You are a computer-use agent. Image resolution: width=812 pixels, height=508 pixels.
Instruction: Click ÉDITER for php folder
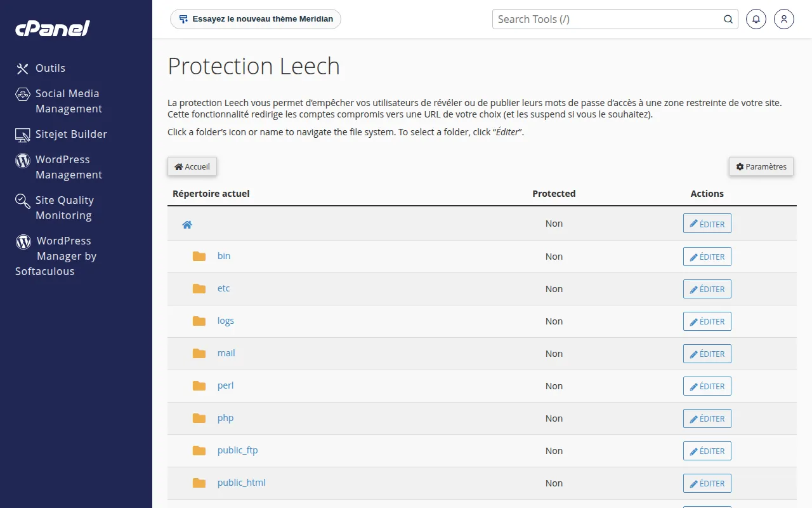[x=707, y=418]
